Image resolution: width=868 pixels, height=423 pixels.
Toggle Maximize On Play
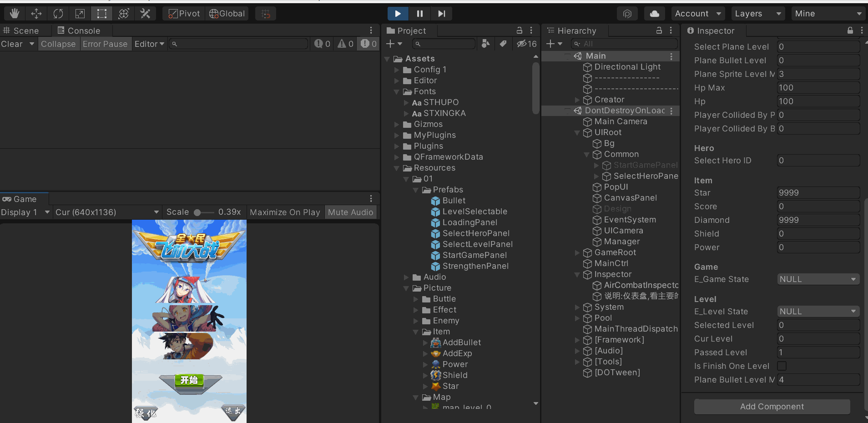pyautogui.click(x=285, y=212)
